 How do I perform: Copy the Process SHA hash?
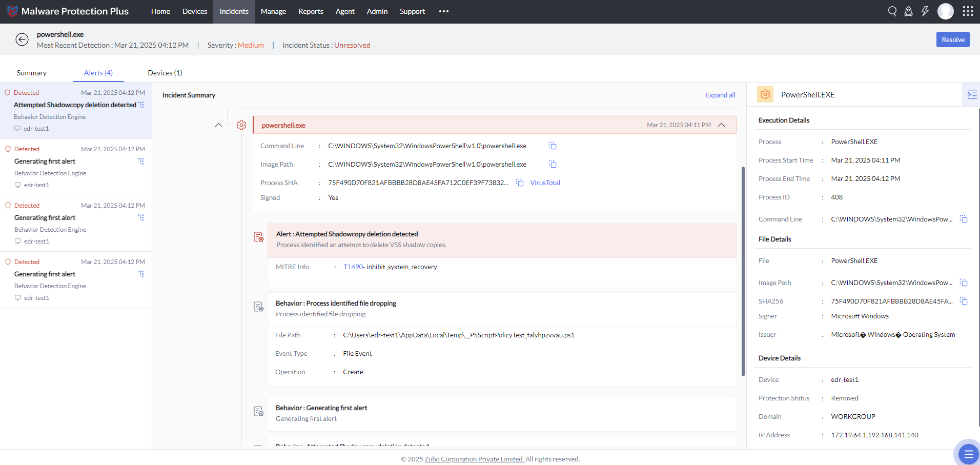tap(520, 183)
